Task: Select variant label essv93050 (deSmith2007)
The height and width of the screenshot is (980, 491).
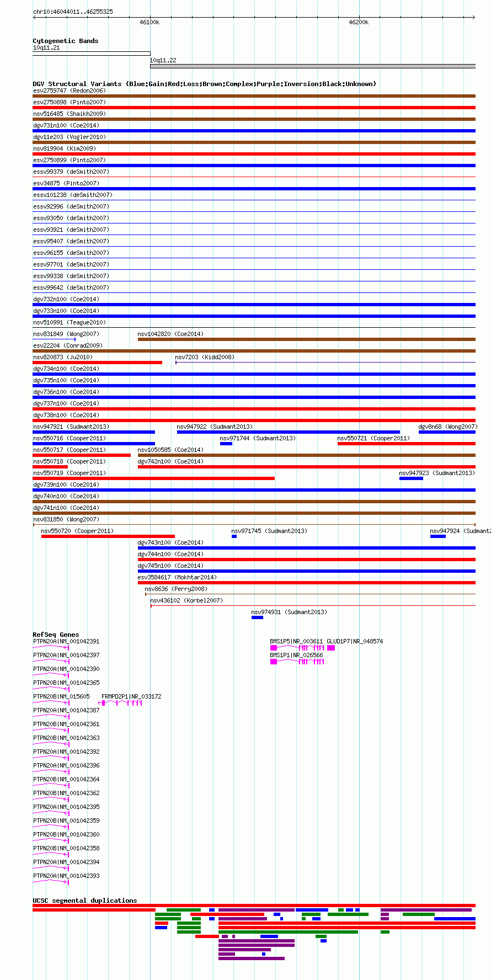Action: (71, 218)
